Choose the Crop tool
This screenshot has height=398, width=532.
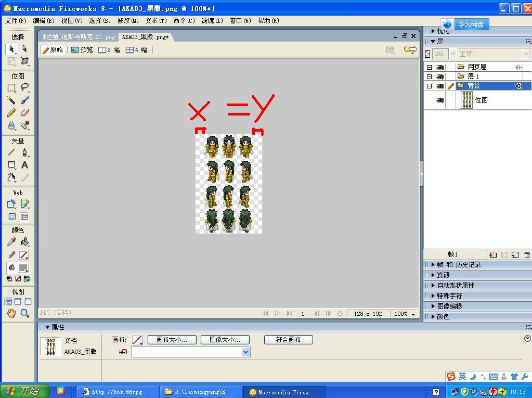[x=24, y=61]
